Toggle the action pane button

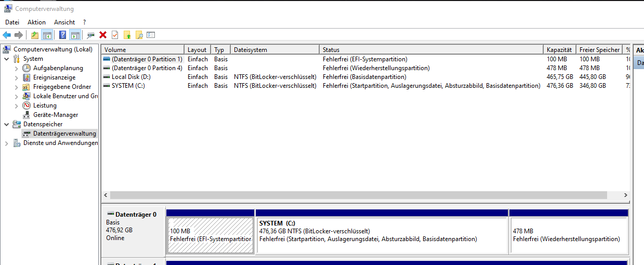point(75,35)
